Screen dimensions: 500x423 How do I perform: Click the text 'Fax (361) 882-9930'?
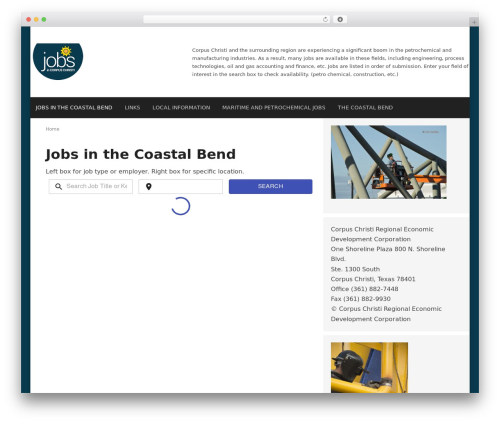(361, 299)
